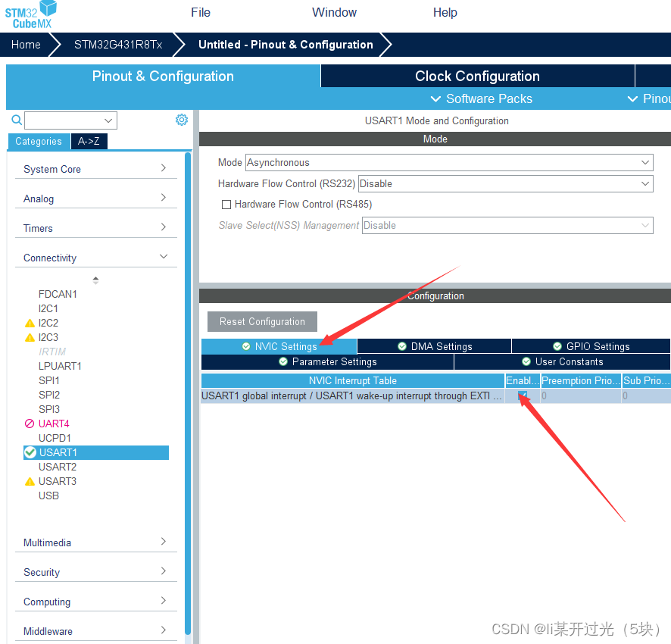Click the DMA Settings green check icon
Image resolution: width=671 pixels, height=644 pixels.
click(402, 346)
